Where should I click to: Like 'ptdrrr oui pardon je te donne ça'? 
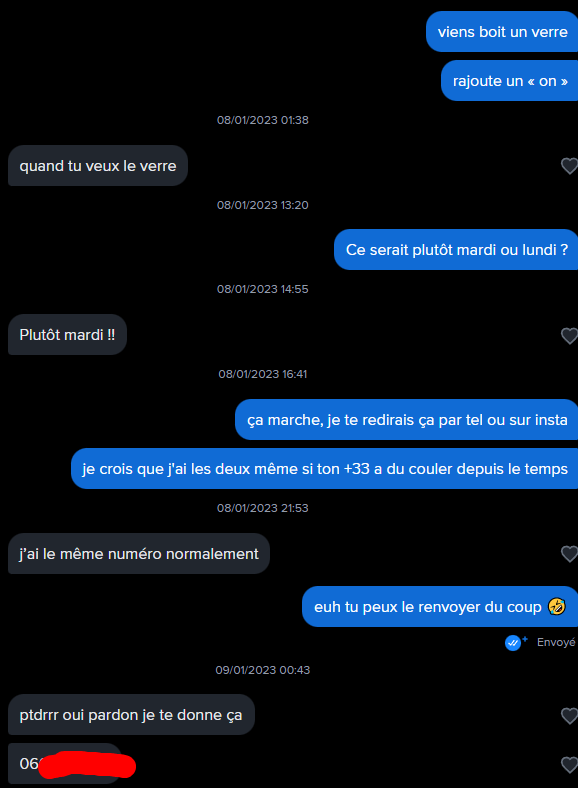[x=569, y=716]
